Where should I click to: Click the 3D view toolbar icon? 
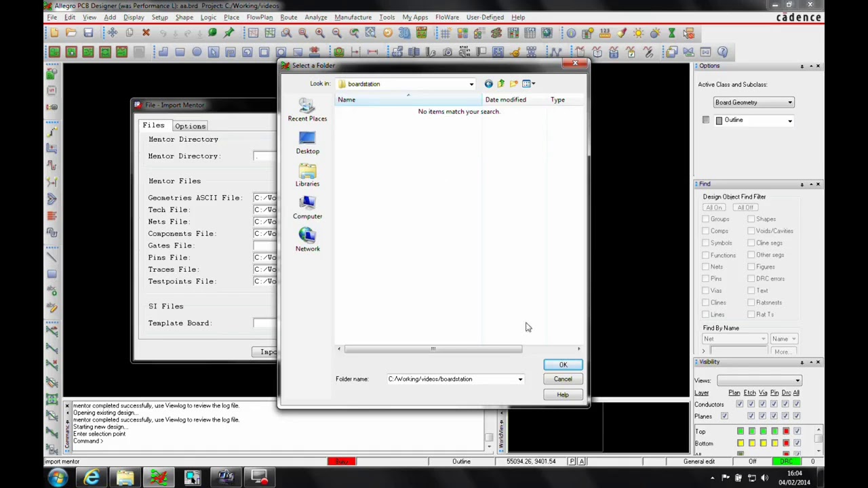pos(404,33)
